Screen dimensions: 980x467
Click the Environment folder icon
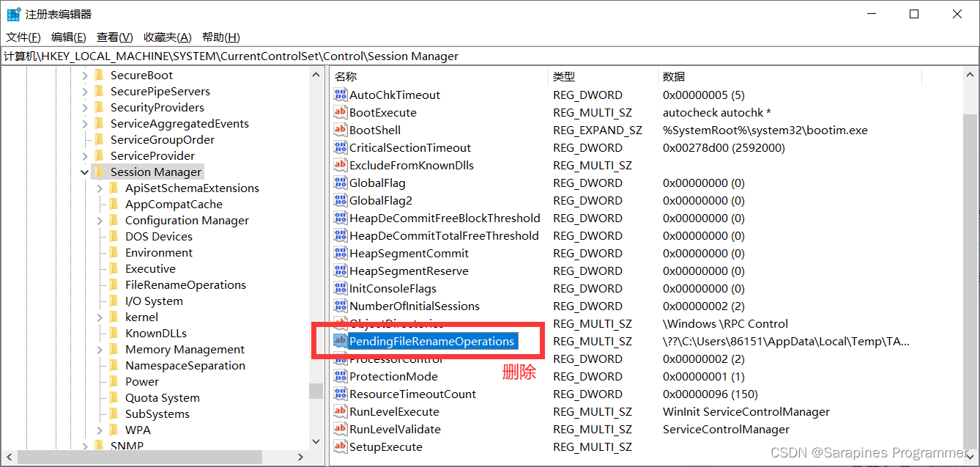[114, 252]
